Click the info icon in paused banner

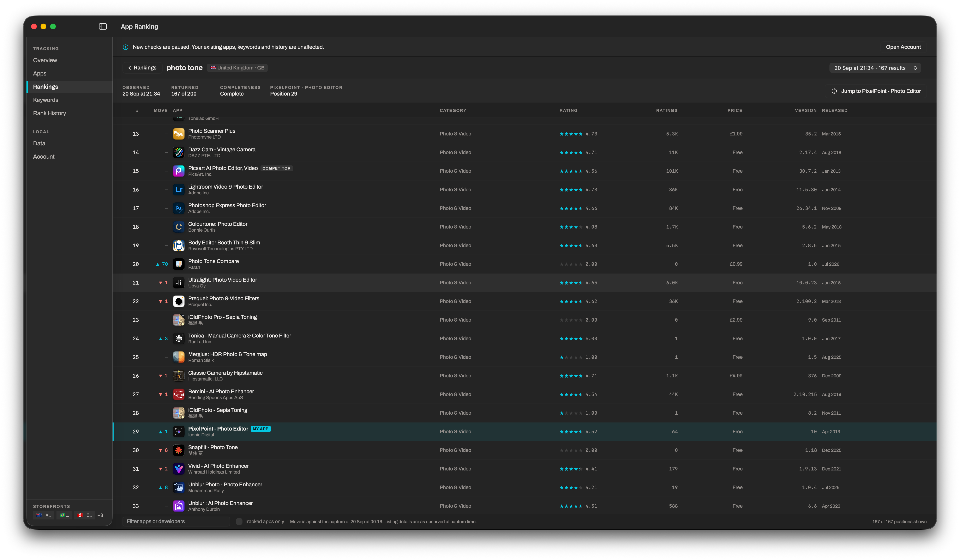(x=125, y=47)
